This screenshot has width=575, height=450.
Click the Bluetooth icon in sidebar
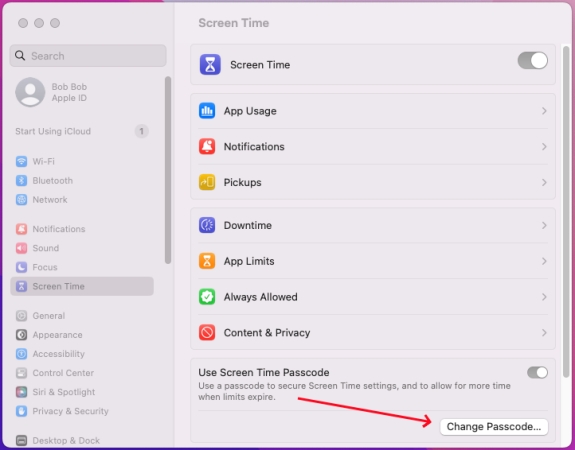click(21, 180)
